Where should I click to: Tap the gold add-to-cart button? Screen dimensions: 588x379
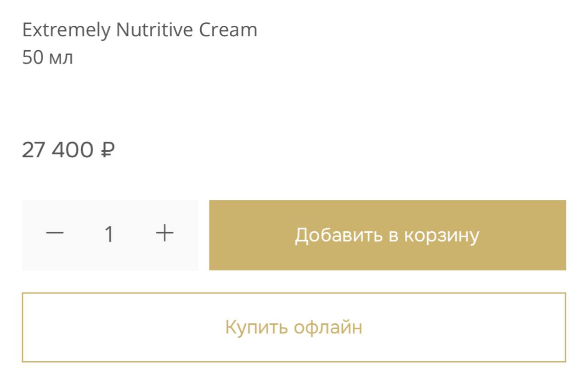[x=387, y=235]
